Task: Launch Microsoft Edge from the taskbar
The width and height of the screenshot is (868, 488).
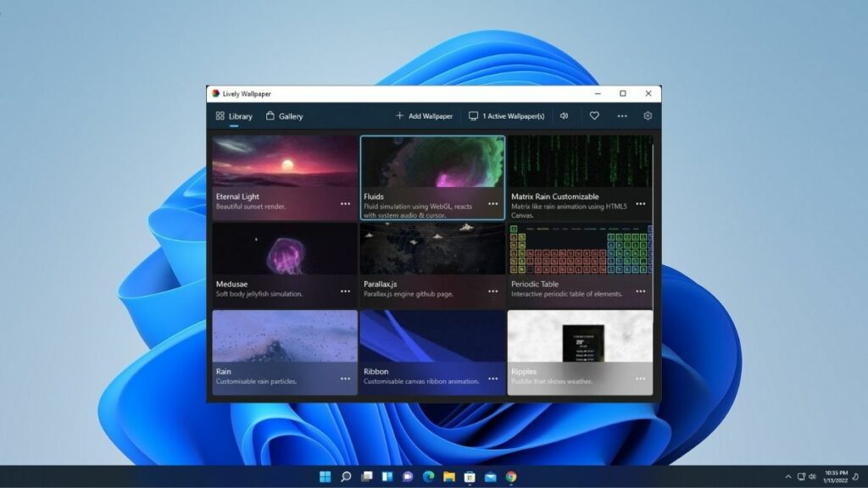Action: tap(428, 477)
